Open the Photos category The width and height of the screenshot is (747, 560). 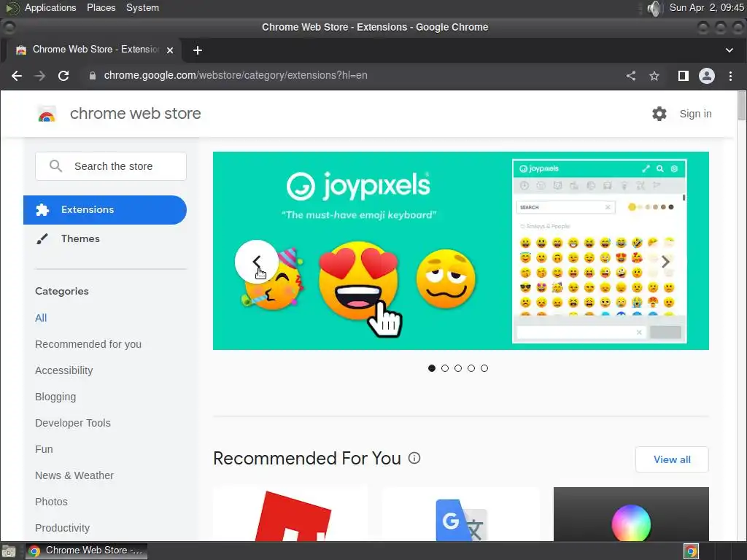pyautogui.click(x=52, y=502)
